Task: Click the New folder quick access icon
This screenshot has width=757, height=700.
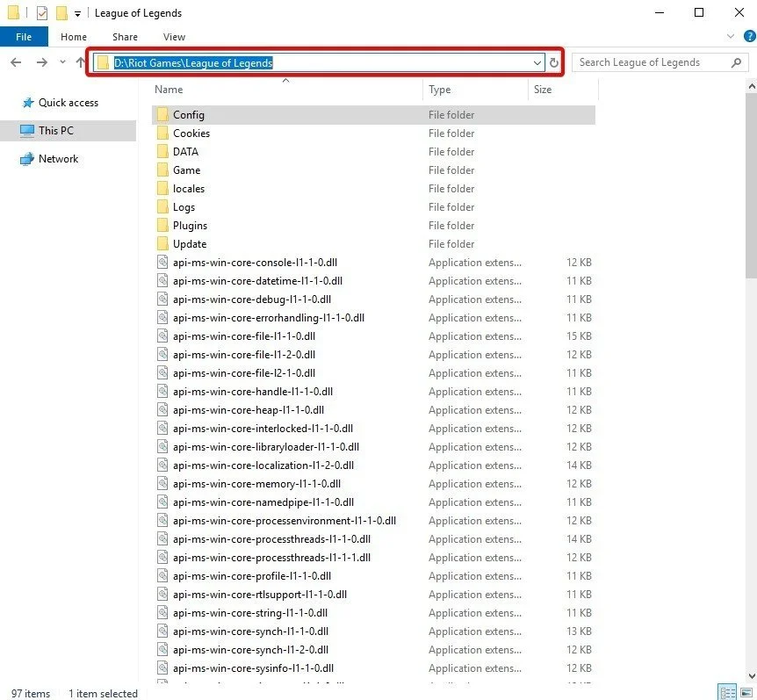Action: point(61,13)
